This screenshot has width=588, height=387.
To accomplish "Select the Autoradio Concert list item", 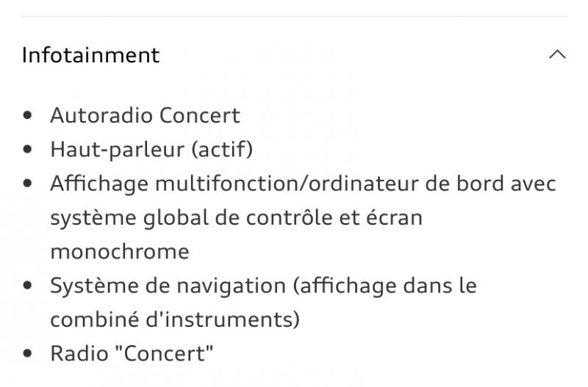I will click(145, 115).
